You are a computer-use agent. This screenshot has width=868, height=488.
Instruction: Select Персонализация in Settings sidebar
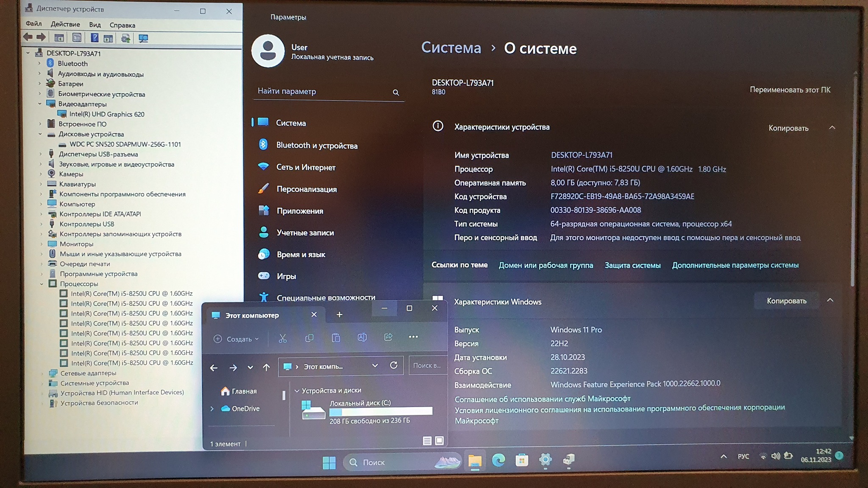click(x=306, y=189)
